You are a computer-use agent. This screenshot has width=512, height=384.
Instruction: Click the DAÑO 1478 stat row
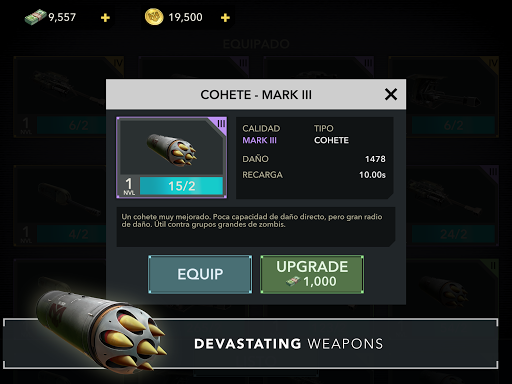pos(314,159)
